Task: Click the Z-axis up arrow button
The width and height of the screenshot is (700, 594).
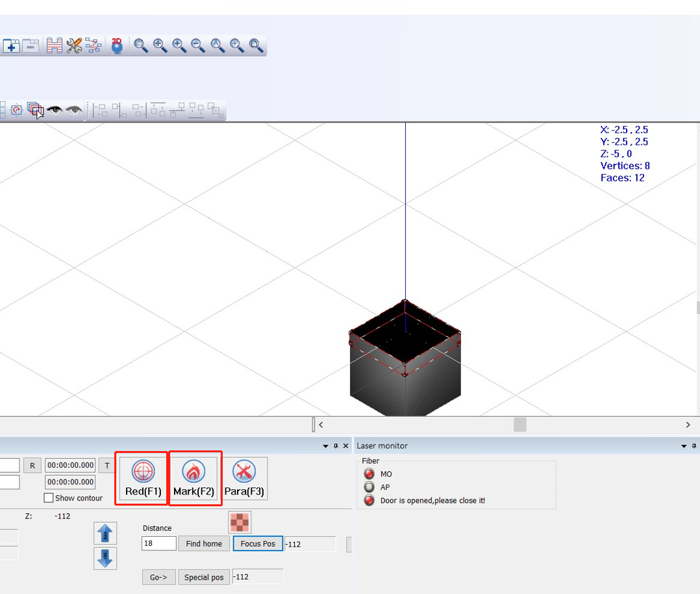Action: pyautogui.click(x=105, y=533)
